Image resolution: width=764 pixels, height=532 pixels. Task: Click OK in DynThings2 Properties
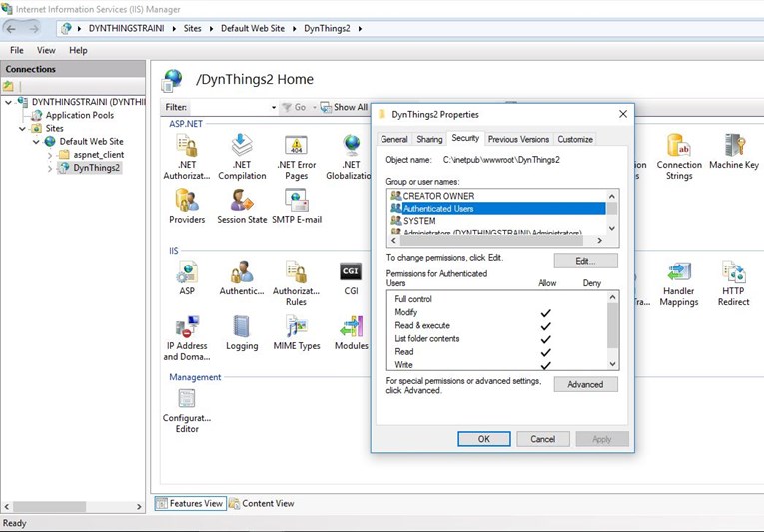click(484, 439)
